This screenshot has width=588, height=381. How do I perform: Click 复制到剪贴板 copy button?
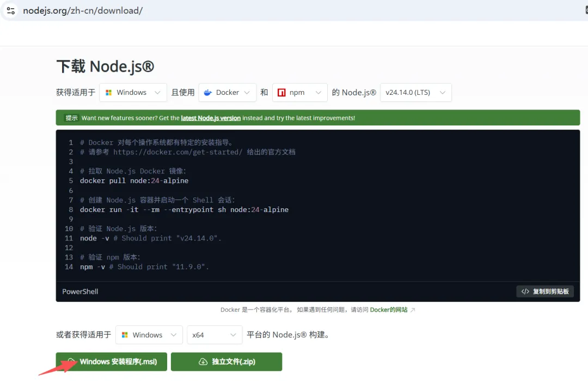click(545, 291)
